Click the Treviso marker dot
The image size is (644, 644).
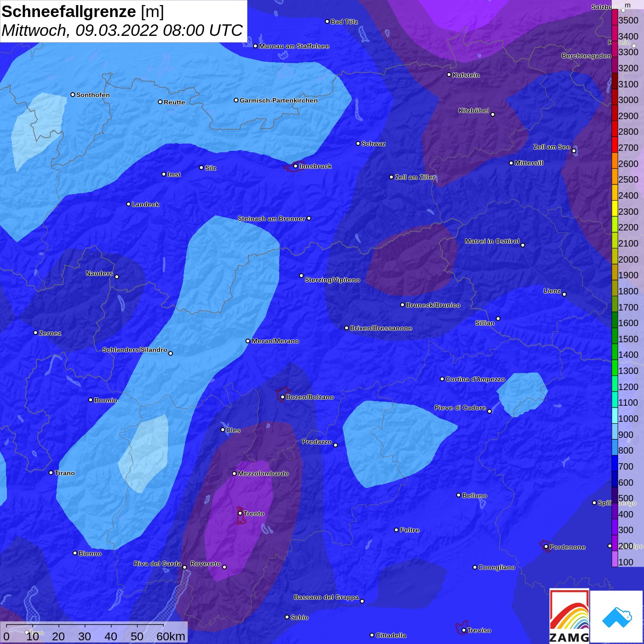464,630
